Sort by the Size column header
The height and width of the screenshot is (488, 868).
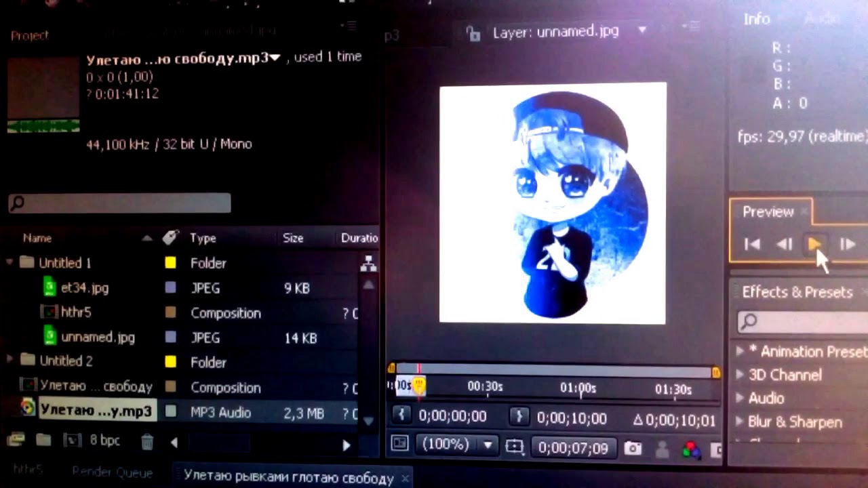[x=293, y=238]
